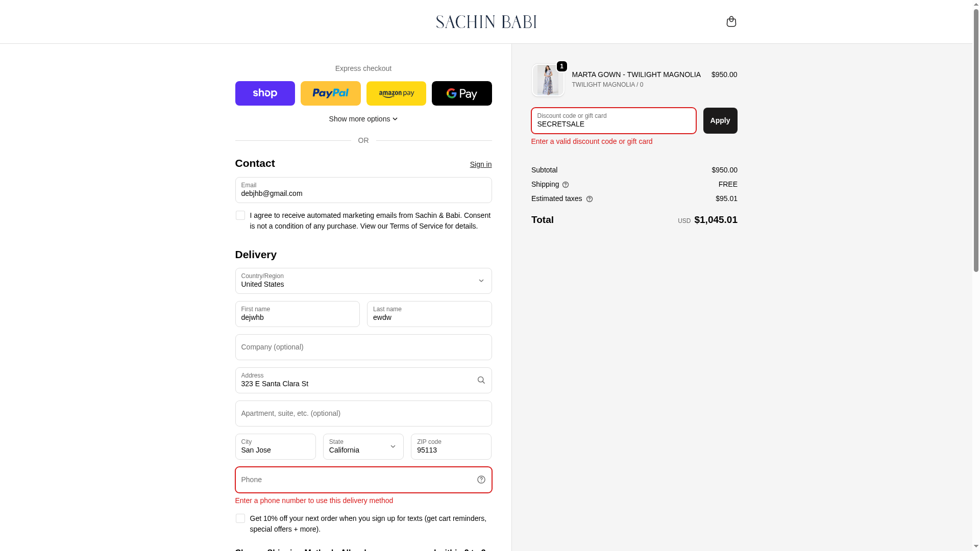Screen dimensions: 980x551
Task: Click the discount code input field
Action: click(x=614, y=120)
